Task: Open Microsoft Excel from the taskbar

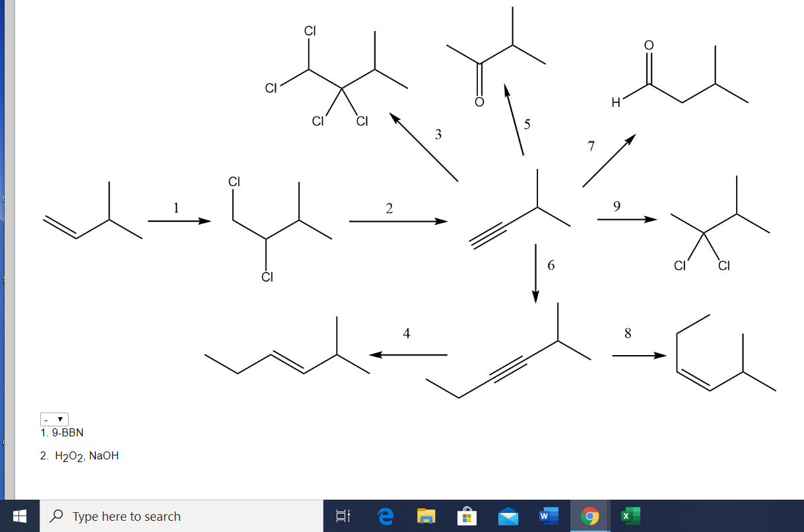Action: click(x=629, y=516)
